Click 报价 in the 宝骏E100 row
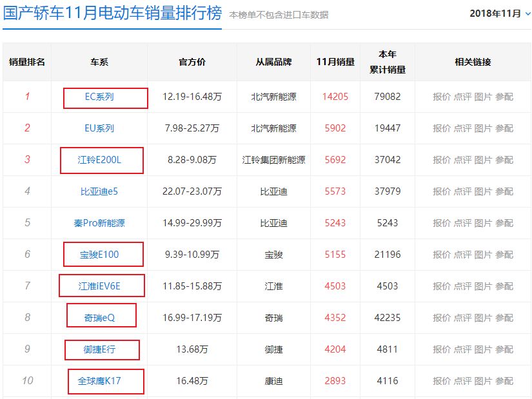Screen dimensions: 532x399 coord(442,255)
